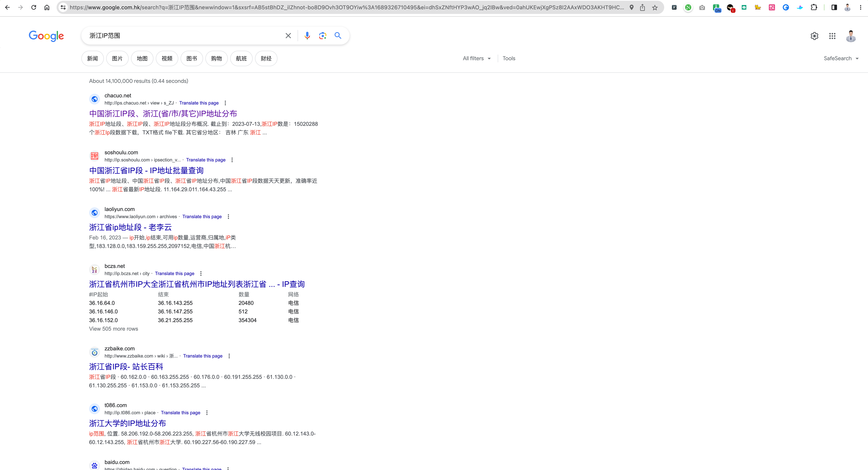
Task: Switch to the 财经 results tab
Action: [266, 59]
